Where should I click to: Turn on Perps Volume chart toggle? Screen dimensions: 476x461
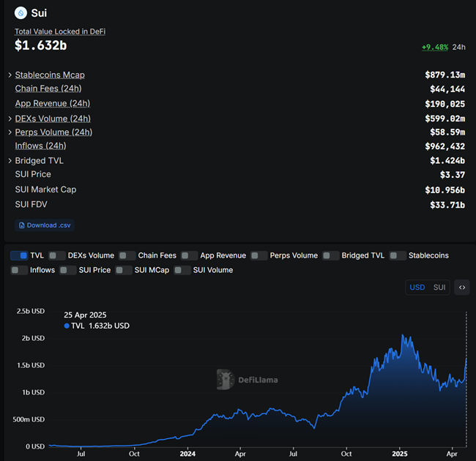coord(259,255)
